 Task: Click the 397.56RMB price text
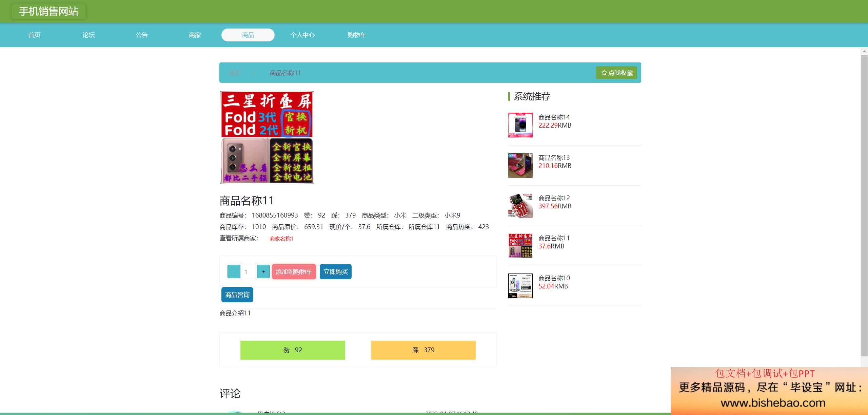pyautogui.click(x=555, y=206)
